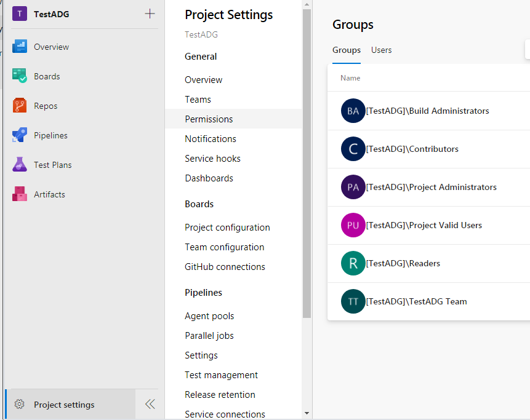530x420 pixels.
Task: Select the Overview icon in sidebar
Action: [21, 46]
